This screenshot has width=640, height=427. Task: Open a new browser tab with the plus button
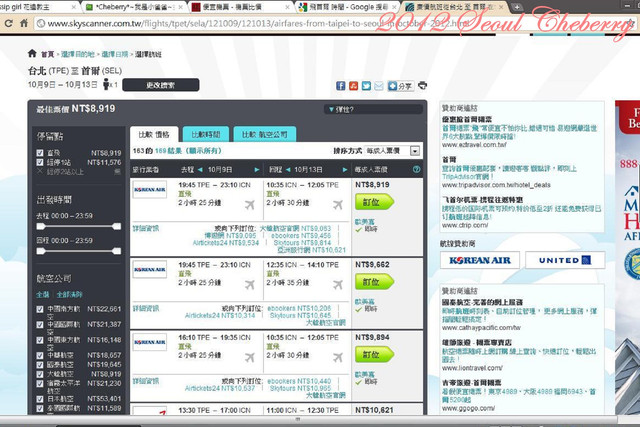(x=517, y=7)
